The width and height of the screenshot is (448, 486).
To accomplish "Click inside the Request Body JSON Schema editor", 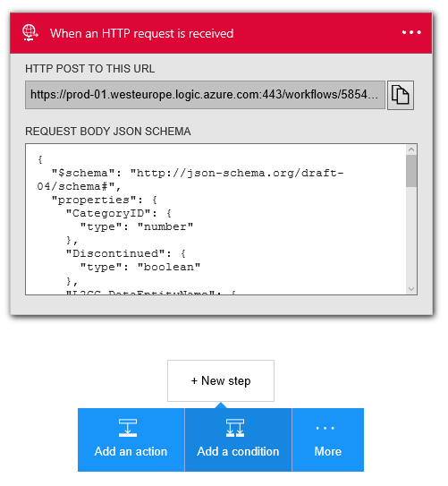I will (216, 219).
